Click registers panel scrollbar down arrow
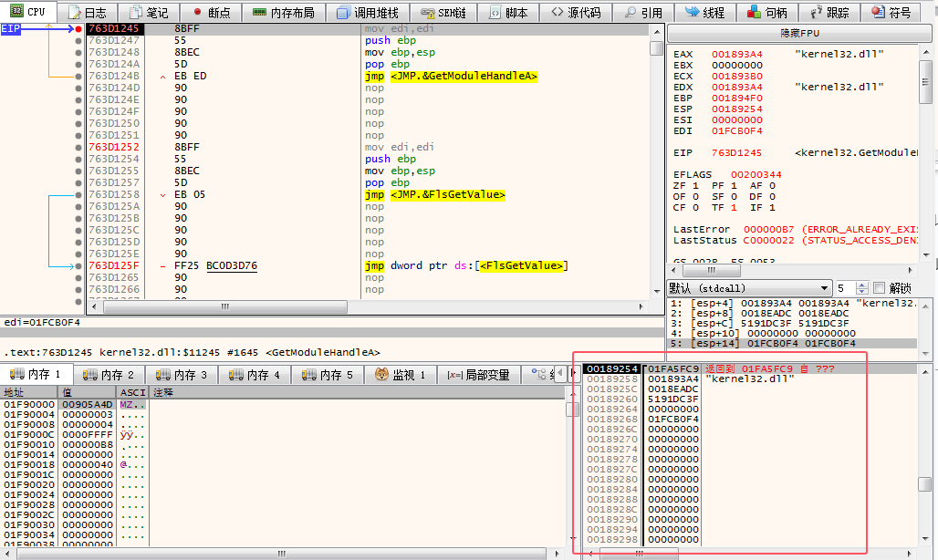Image resolution: width=938 pixels, height=560 pixels. click(x=926, y=255)
